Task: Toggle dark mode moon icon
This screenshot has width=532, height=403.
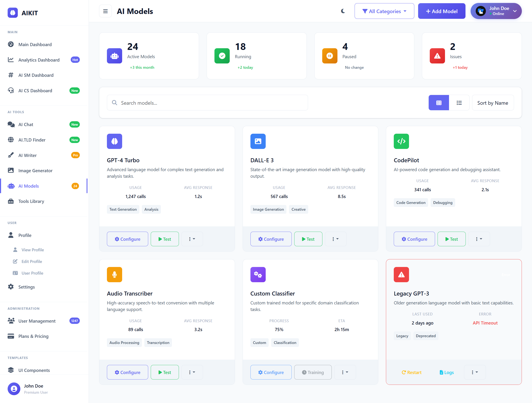Action: [x=343, y=11]
